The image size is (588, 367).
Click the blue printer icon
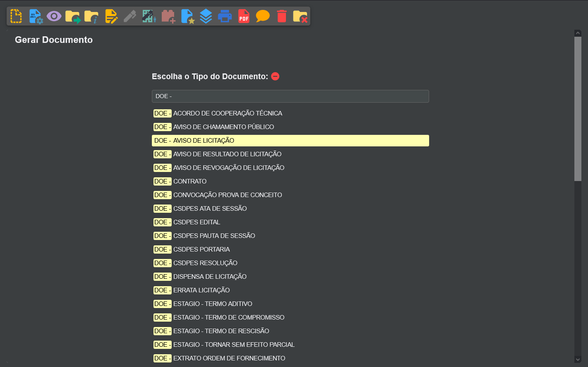coord(225,16)
